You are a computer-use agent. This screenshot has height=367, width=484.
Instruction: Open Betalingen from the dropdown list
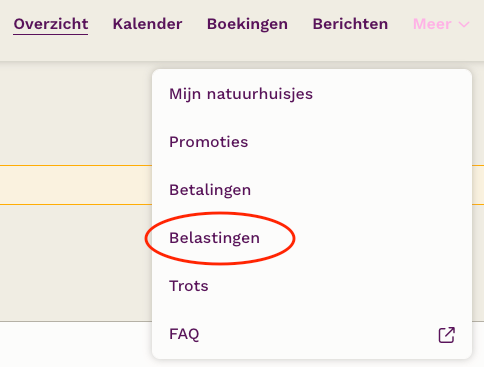pyautogui.click(x=312, y=190)
